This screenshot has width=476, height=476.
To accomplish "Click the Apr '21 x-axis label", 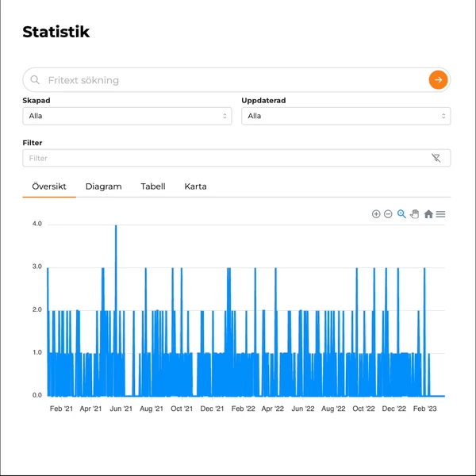I will point(90,409).
